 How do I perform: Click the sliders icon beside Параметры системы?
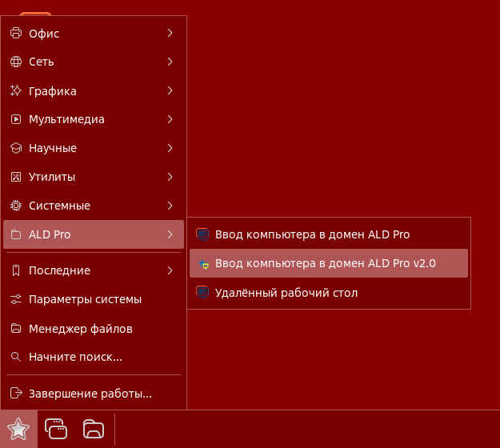coord(16,299)
